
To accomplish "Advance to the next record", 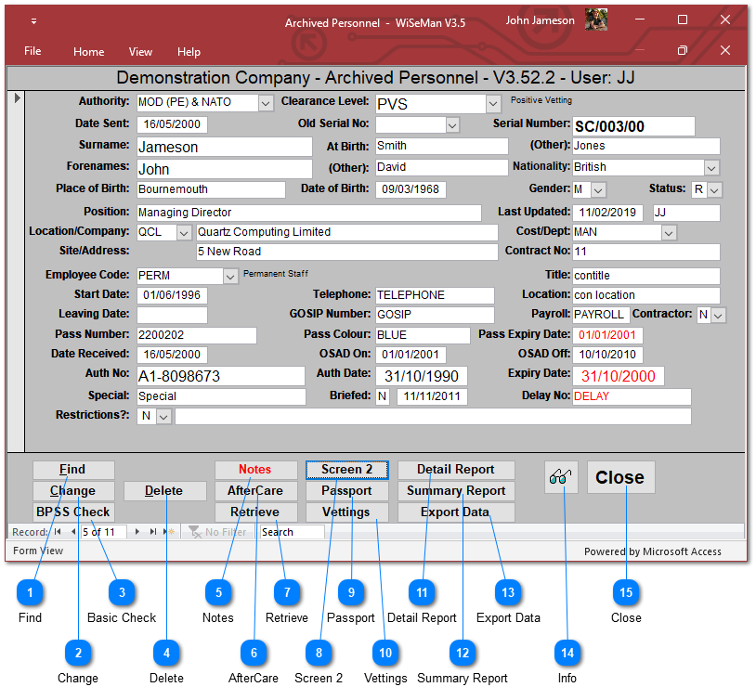I will (138, 532).
